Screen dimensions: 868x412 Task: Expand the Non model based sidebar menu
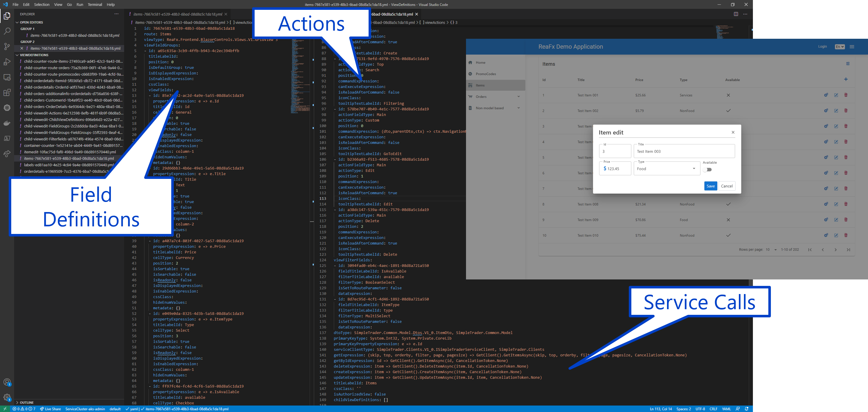click(x=495, y=108)
